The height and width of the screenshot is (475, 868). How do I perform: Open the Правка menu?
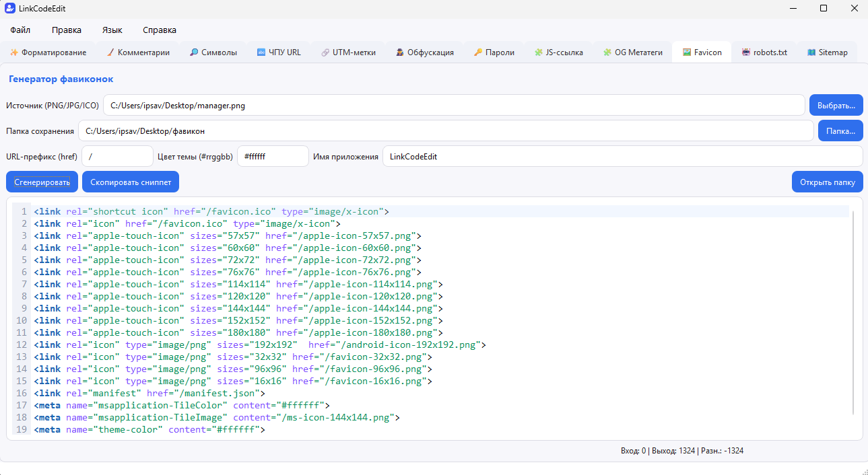(67, 30)
